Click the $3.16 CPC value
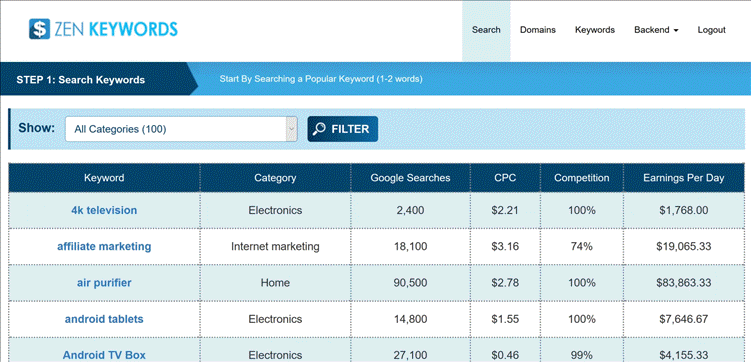The image size is (751, 362). point(505,247)
